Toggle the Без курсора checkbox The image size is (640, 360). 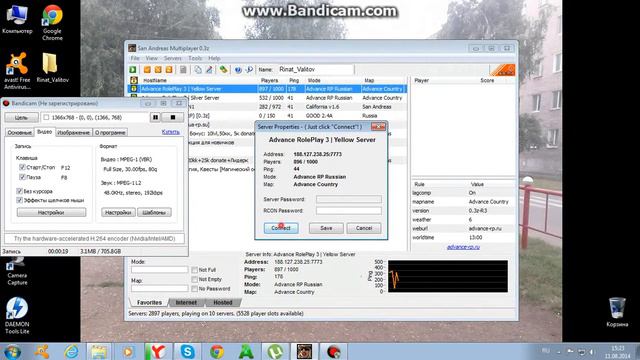[19, 191]
